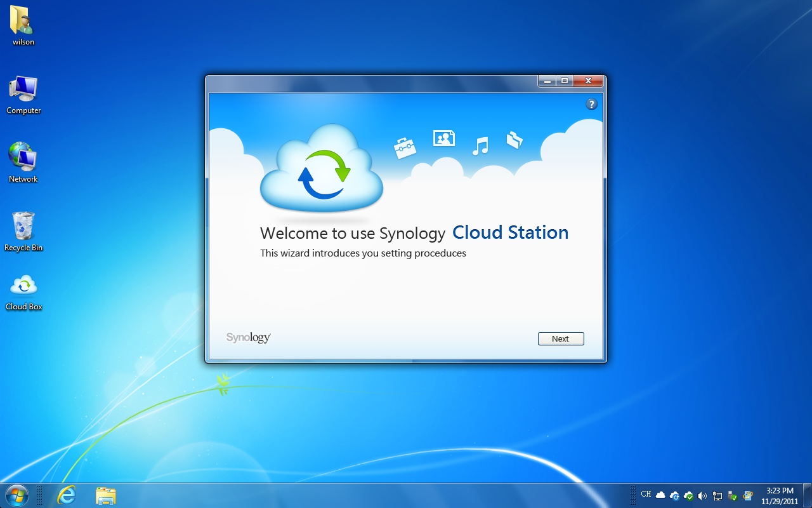Click the CH language indicator in tray
The image size is (812, 508).
tap(646, 495)
